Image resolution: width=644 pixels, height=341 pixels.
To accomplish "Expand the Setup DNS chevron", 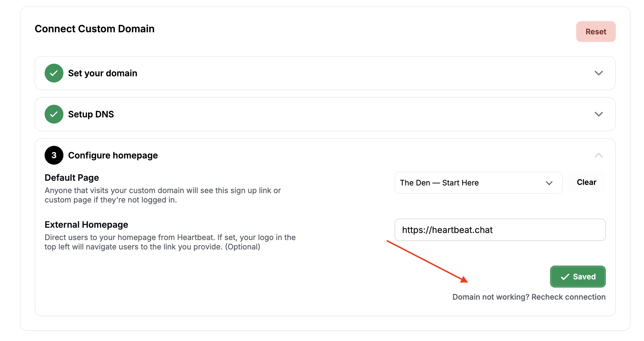I will [599, 114].
